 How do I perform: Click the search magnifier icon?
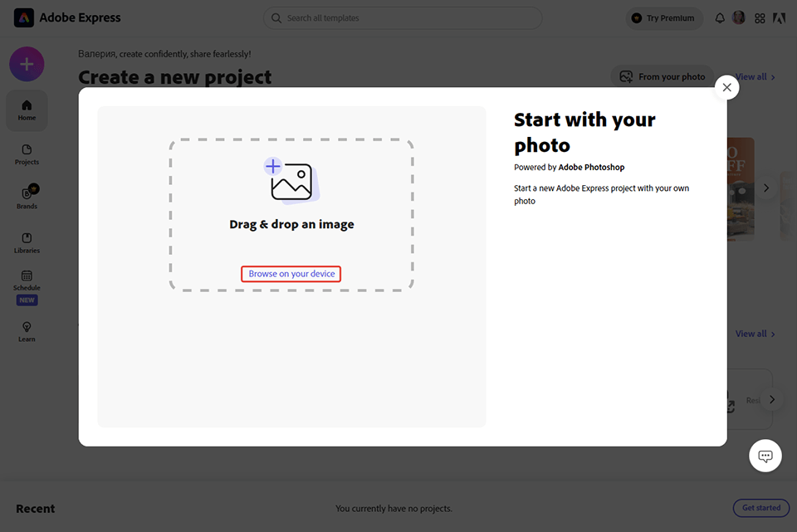(x=276, y=18)
